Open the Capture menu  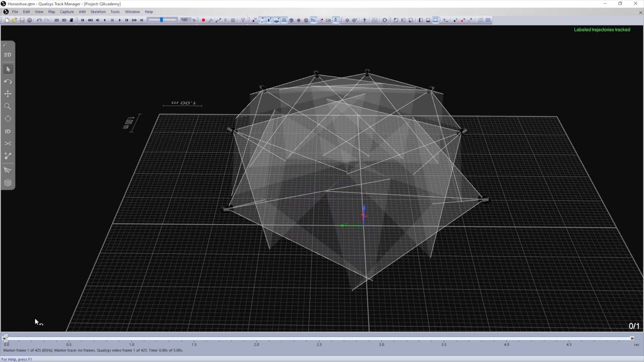coord(67,12)
